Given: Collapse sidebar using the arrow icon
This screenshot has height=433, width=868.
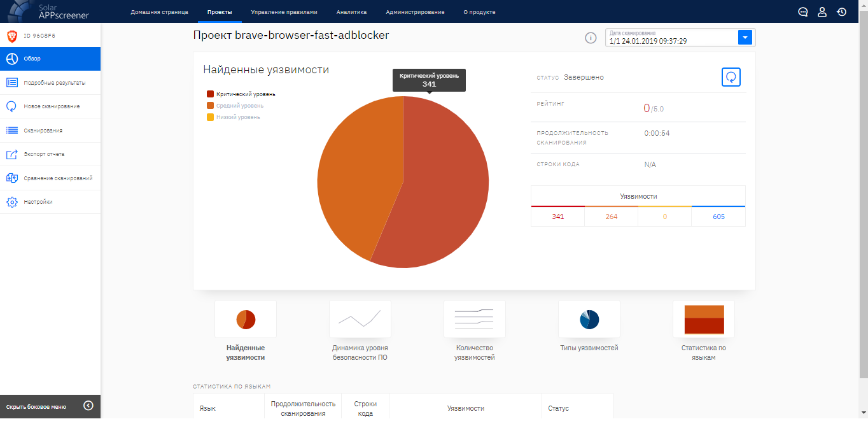Looking at the screenshot, I should 88,406.
